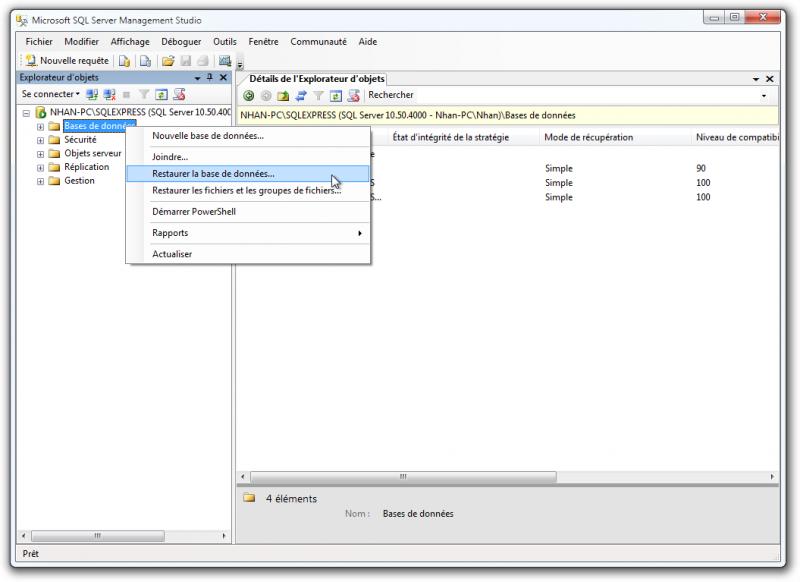
Task: Click the Rechercher search field
Action: click(x=561, y=95)
